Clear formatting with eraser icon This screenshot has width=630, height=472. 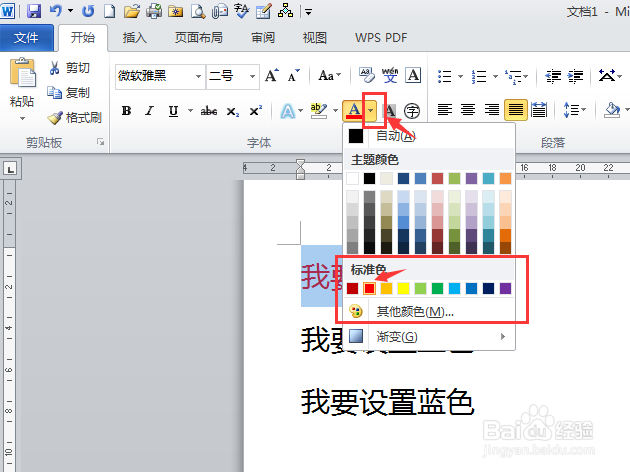[x=366, y=75]
